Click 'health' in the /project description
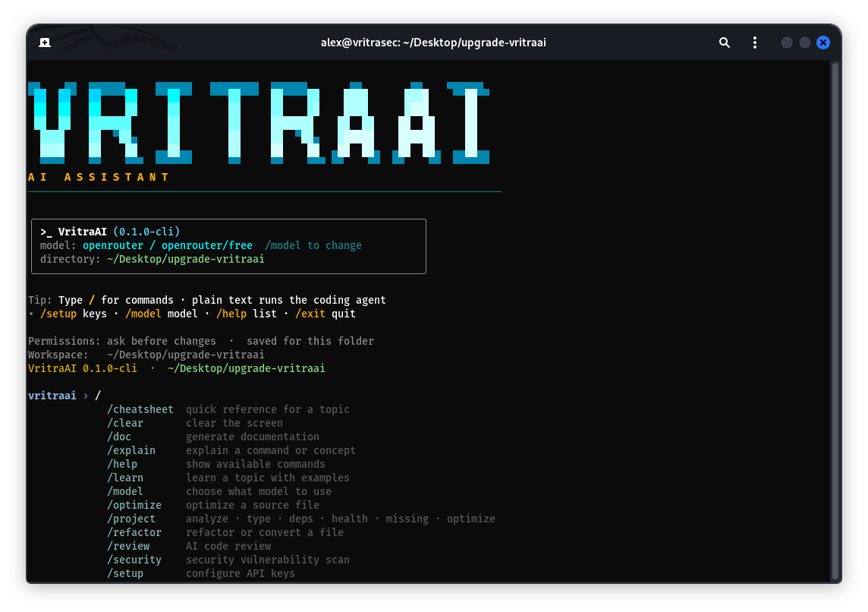Viewport: 868px width, 612px height. click(x=350, y=519)
